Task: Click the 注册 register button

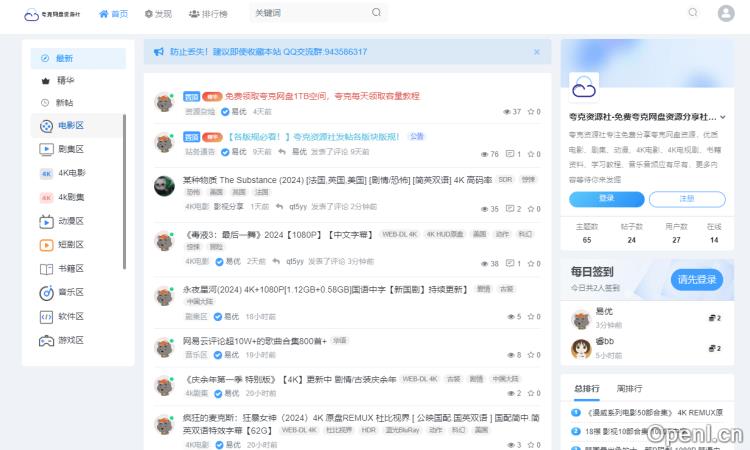Action: click(687, 199)
